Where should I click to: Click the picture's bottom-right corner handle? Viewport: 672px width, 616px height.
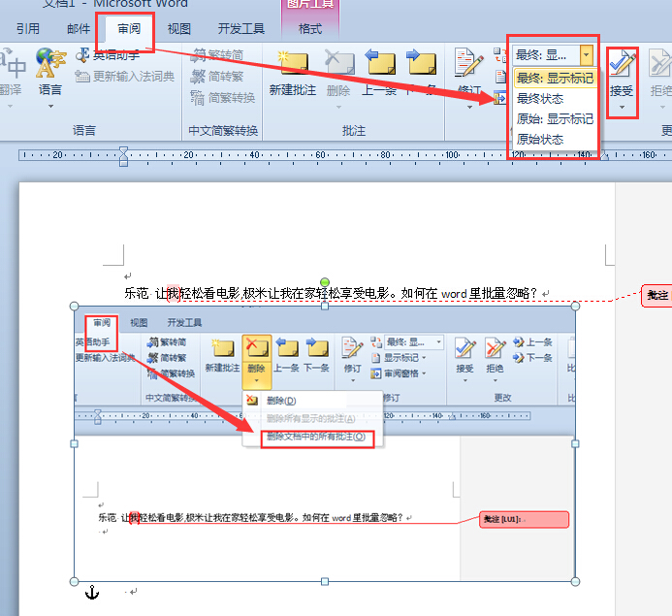click(x=576, y=582)
